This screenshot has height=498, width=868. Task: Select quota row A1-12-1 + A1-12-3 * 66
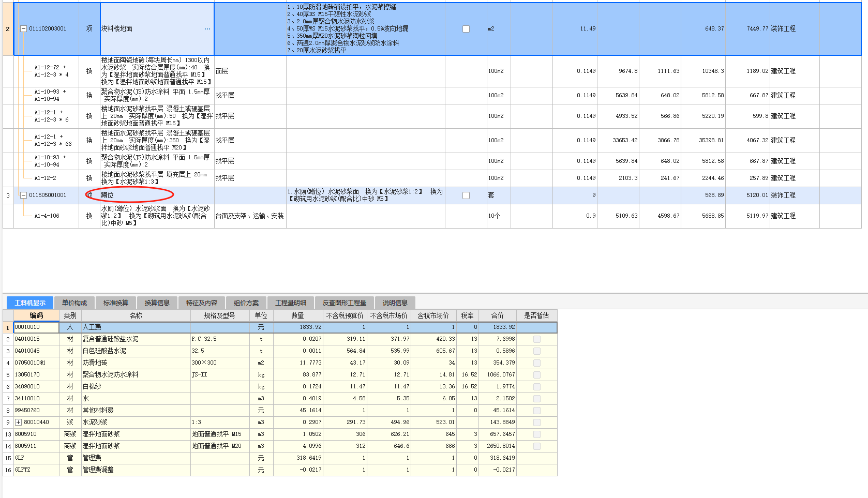pyautogui.click(x=53, y=141)
